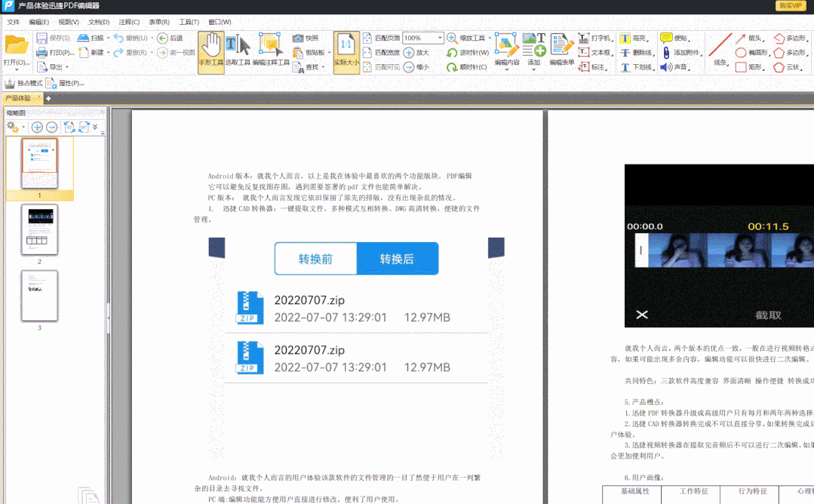The image size is (814, 504).
Task: Zoom out with the 缩小 button
Action: tap(416, 67)
